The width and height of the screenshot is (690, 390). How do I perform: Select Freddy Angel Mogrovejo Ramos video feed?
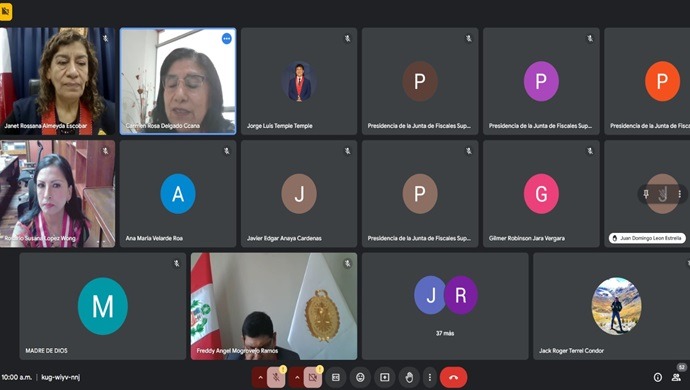click(x=274, y=306)
